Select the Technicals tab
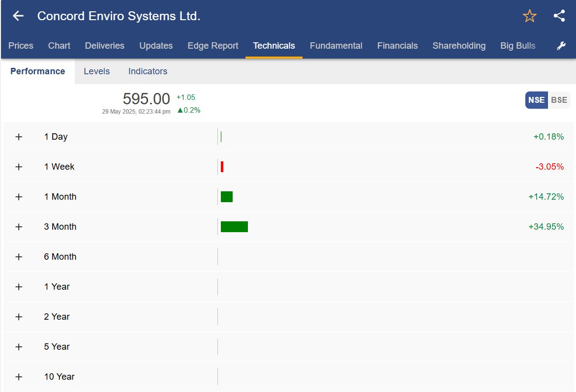The height and width of the screenshot is (392, 576). point(273,46)
